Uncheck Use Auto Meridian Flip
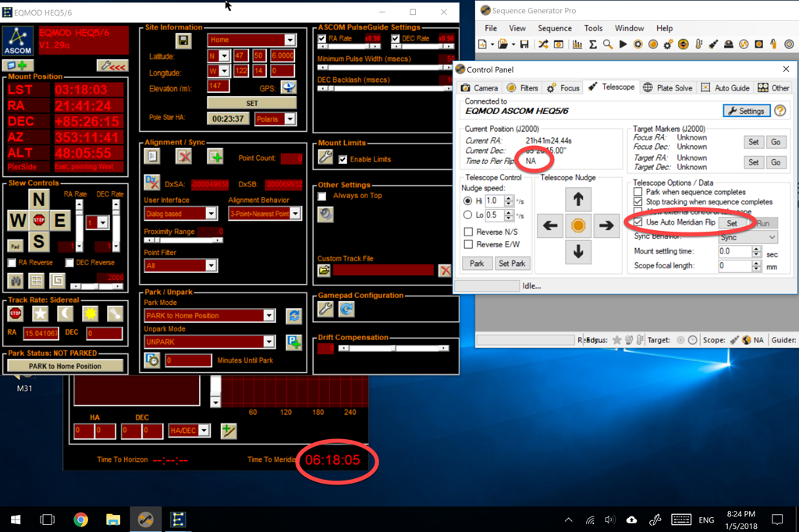799x532 pixels. click(638, 222)
